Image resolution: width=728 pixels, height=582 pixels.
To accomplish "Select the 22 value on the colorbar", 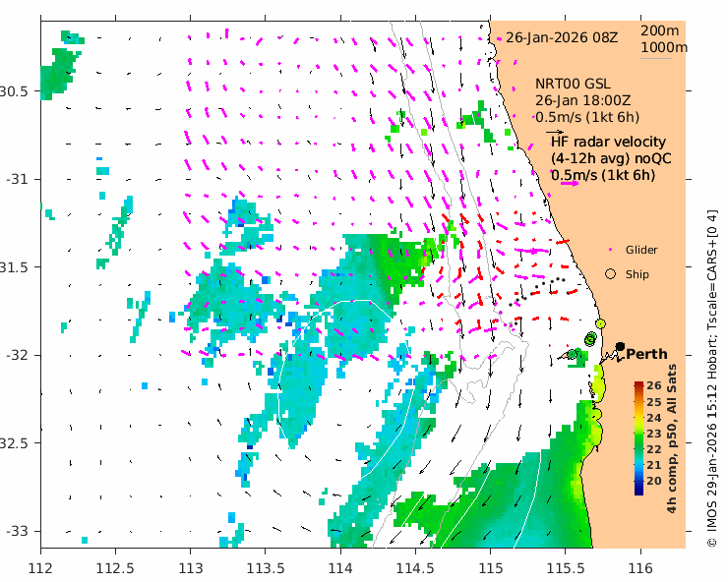I will click(x=653, y=449).
